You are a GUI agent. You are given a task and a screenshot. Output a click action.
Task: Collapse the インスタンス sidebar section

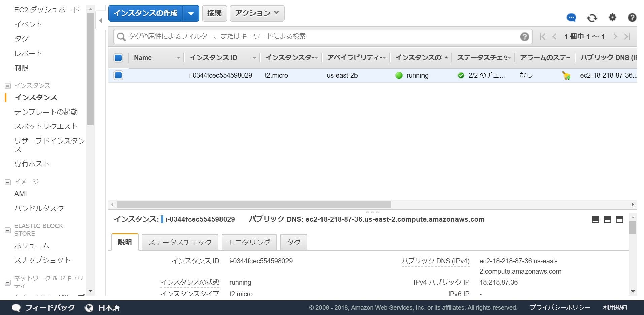[x=8, y=86]
